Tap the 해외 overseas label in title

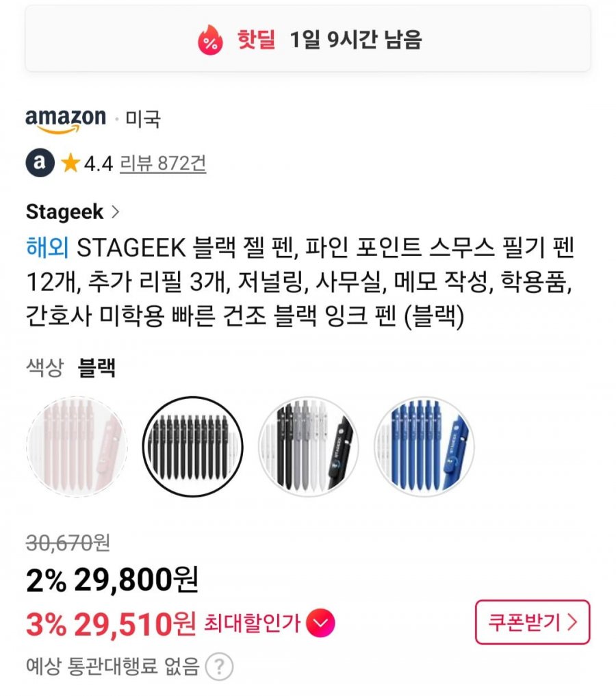47,248
